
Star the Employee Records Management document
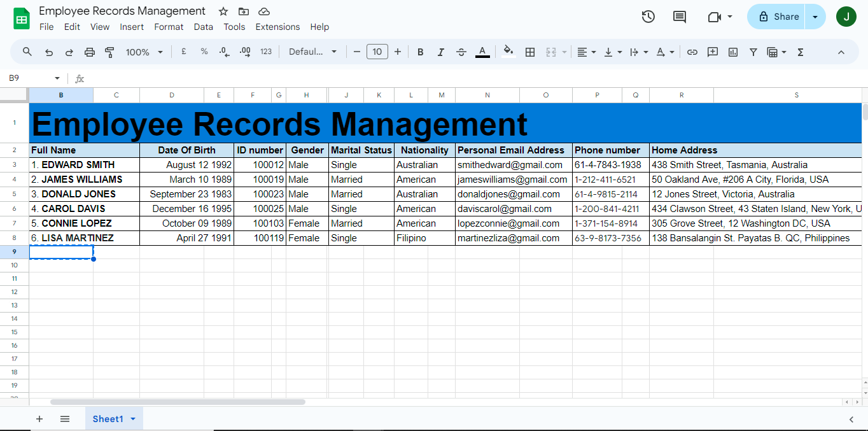pos(223,11)
